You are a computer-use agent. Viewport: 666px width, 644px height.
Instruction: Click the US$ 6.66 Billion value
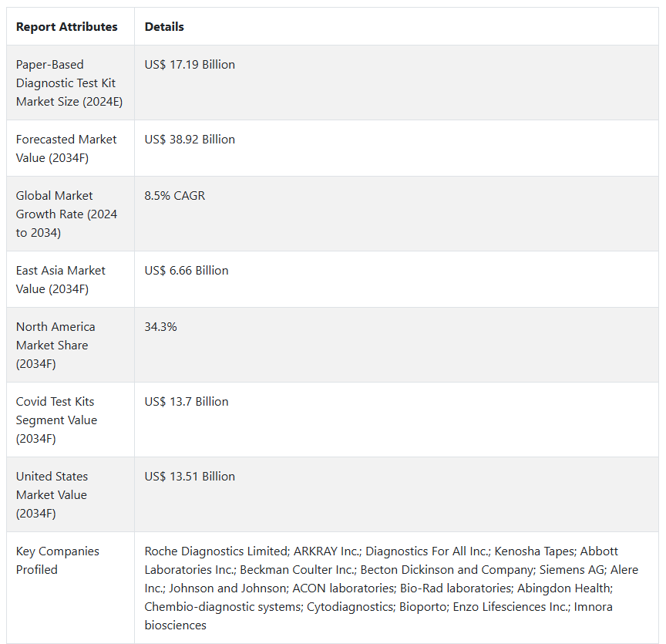coord(187,271)
